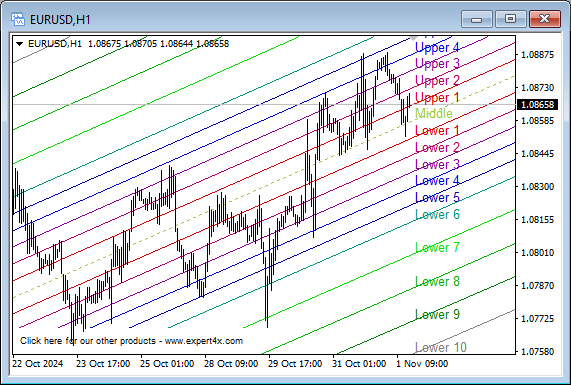The width and height of the screenshot is (571, 385).
Task: Click the 1.07870 price scale value
Action: pos(537,286)
